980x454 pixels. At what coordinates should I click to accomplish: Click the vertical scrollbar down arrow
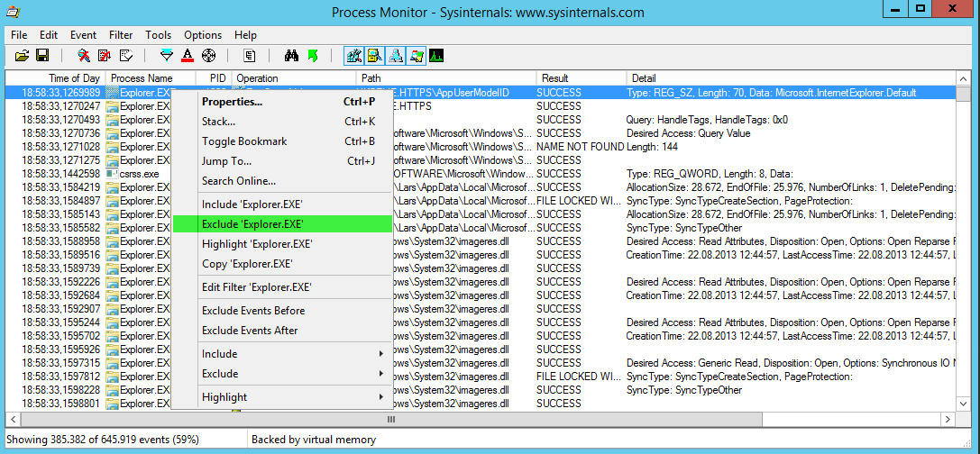[963, 405]
